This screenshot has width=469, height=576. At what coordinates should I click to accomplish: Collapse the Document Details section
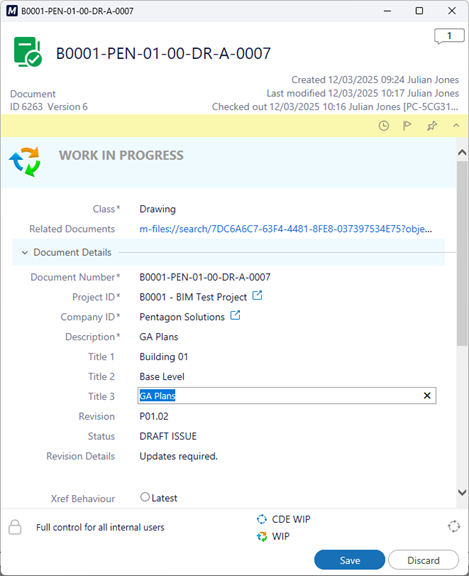pos(25,252)
